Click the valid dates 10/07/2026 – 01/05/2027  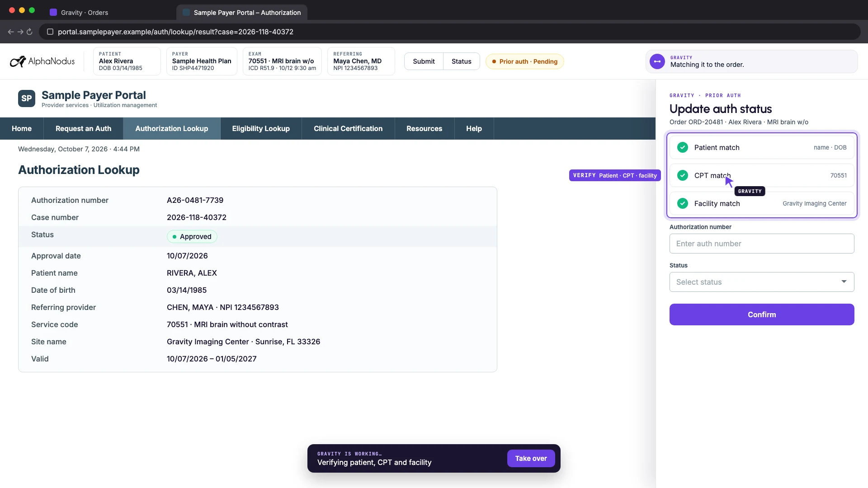[212, 359]
